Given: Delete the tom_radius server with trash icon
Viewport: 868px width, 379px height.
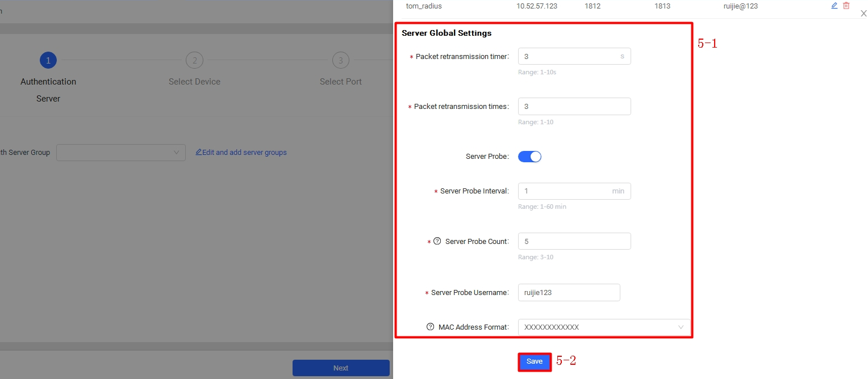Looking at the screenshot, I should pos(846,6).
